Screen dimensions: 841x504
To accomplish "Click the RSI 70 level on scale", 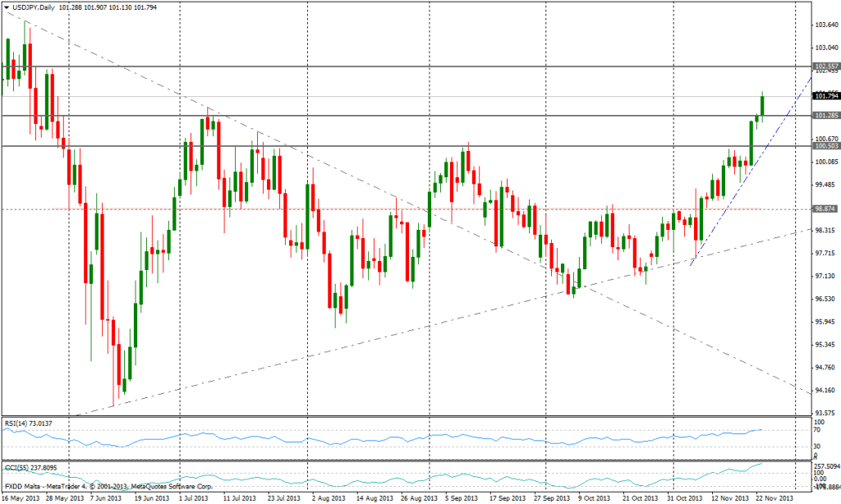I will pos(817,429).
